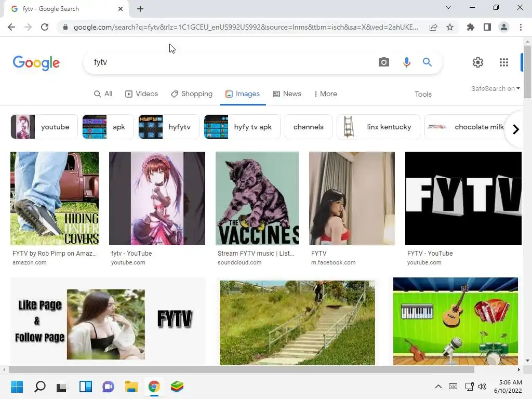The image size is (532, 399).
Task: Switch to the Videos tab
Action: (141, 94)
